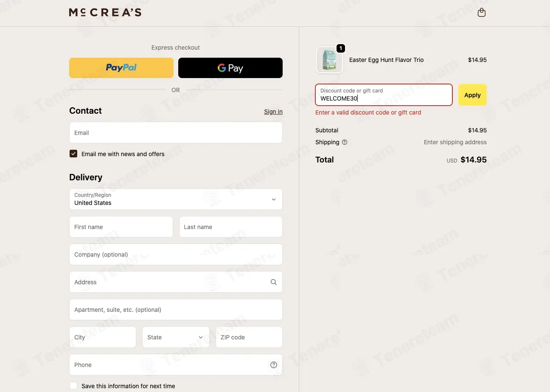The image size is (550, 392).
Task: Click the Easter Egg Hunt Flavor Trio name
Action: 386,60
